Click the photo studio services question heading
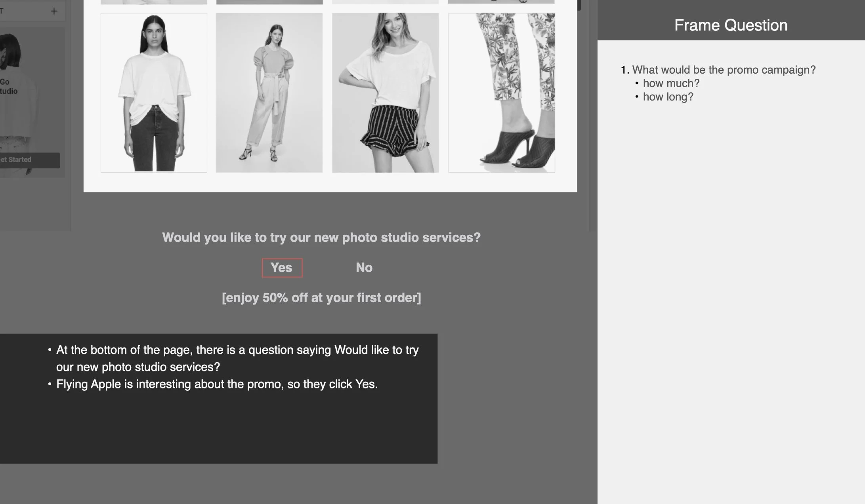 tap(321, 238)
